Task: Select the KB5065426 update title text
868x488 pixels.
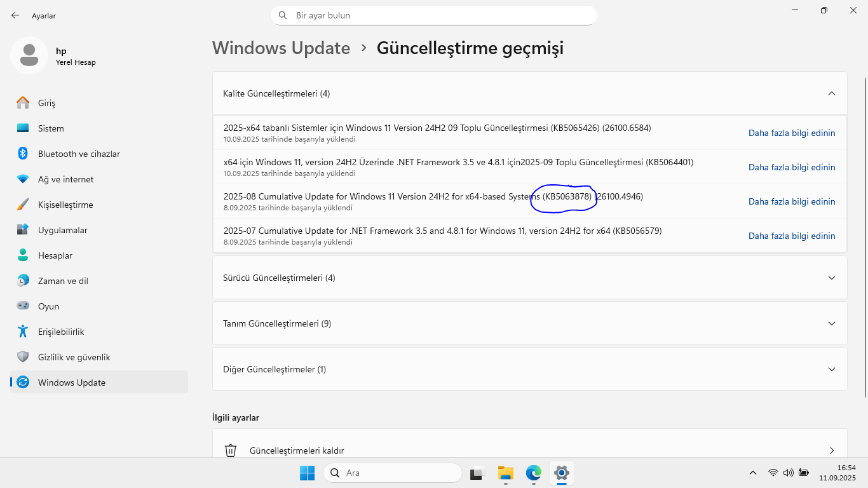Action: [437, 128]
